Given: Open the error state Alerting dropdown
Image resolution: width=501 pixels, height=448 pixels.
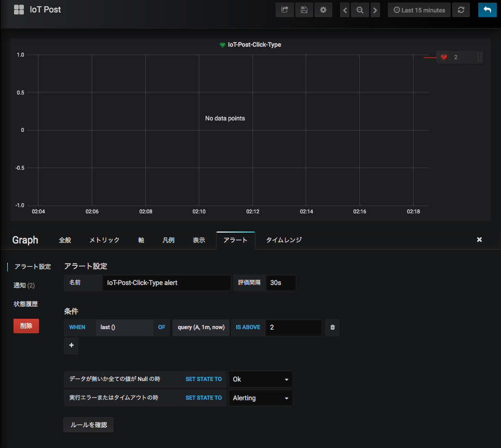Looking at the screenshot, I should [261, 398].
